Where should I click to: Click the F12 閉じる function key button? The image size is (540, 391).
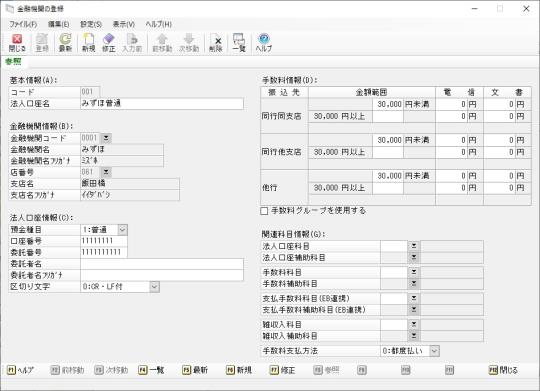[503, 370]
